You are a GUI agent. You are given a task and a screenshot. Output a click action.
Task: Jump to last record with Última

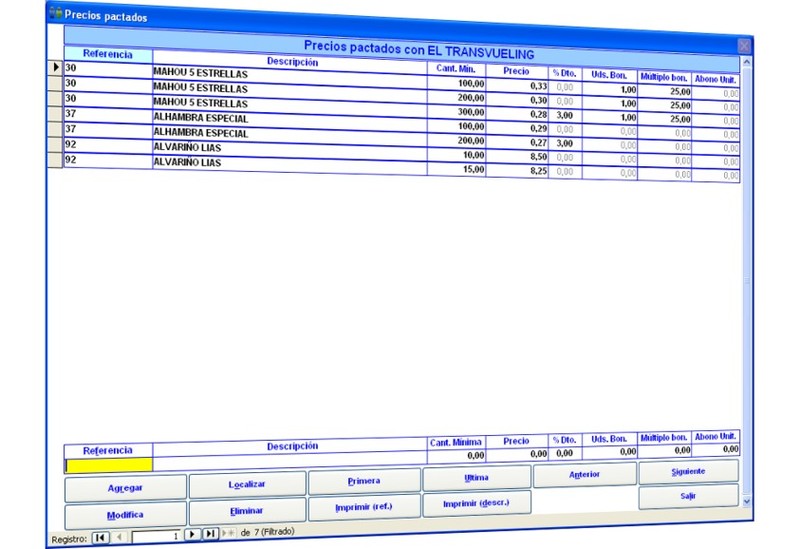476,478
